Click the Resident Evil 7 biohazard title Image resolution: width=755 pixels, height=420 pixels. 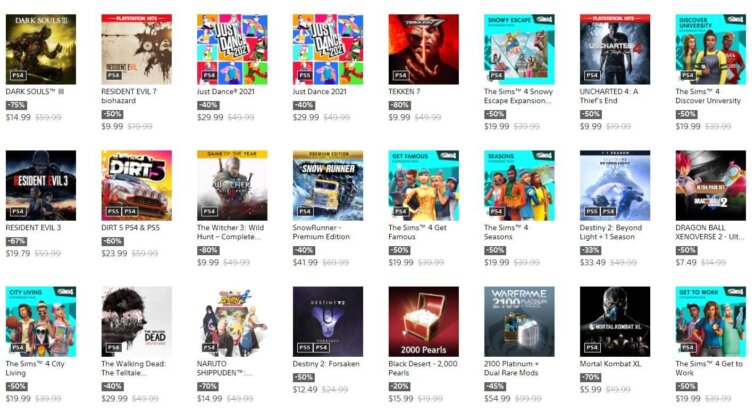[x=129, y=96]
